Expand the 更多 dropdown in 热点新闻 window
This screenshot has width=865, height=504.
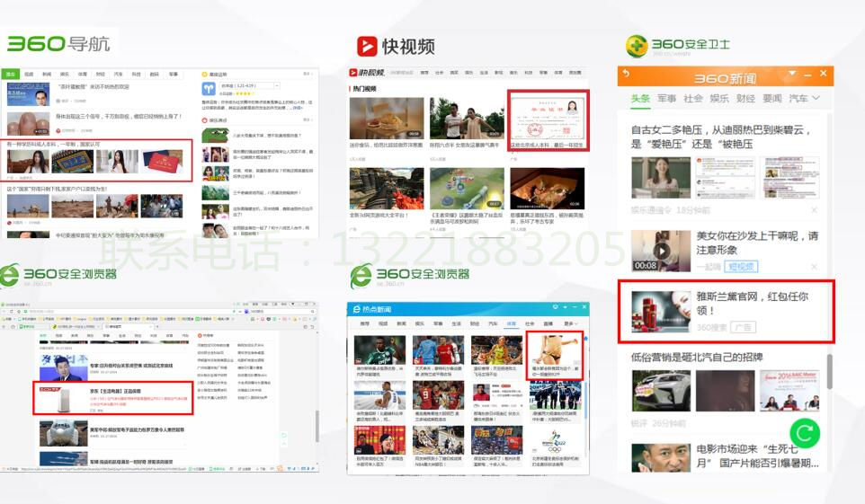[569, 323]
